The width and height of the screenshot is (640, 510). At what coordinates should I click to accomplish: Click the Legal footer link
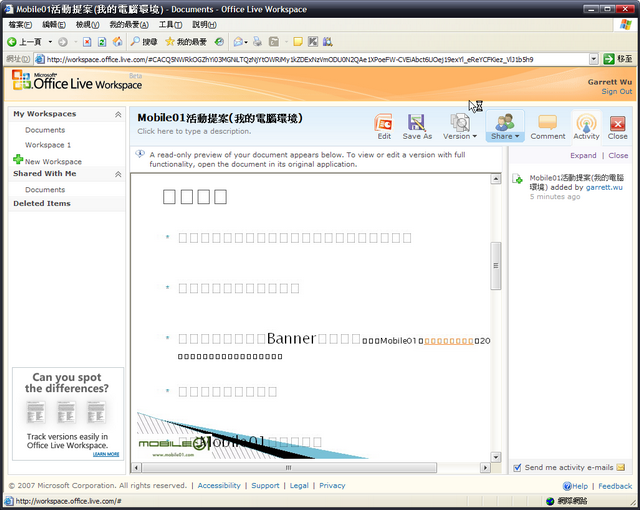tap(299, 486)
